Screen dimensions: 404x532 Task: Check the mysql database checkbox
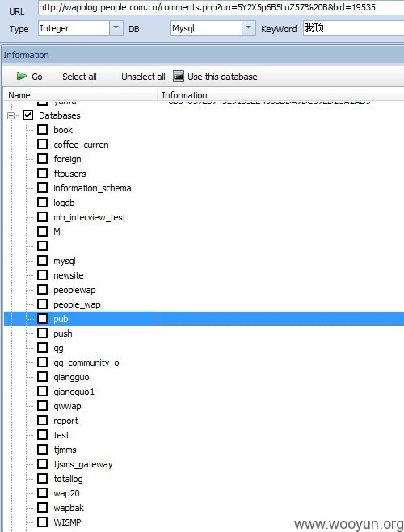[x=43, y=261]
